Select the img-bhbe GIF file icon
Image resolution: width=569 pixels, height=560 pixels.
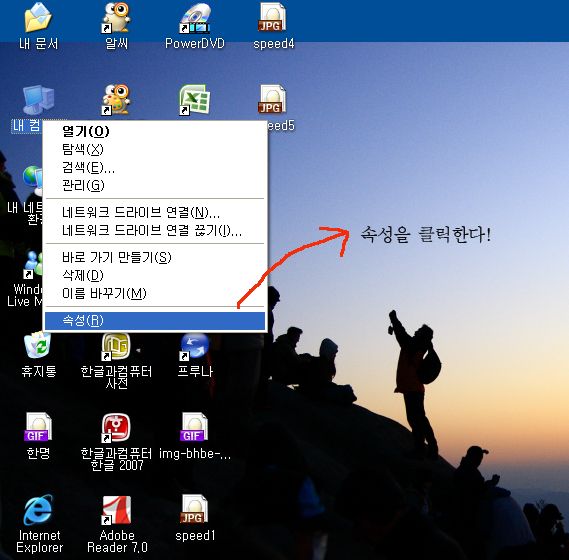[195, 427]
